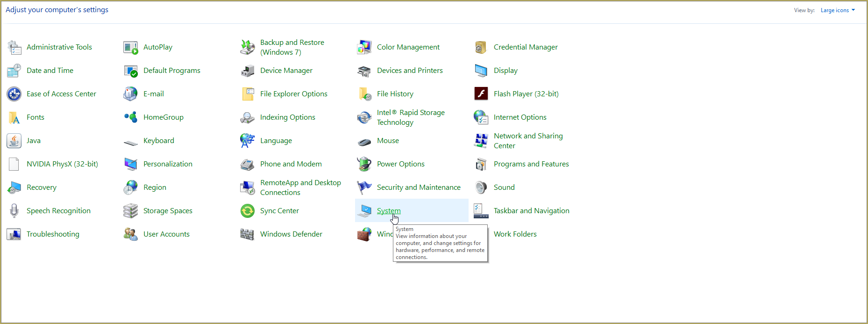This screenshot has width=868, height=324.
Task: Click the Color Management icon
Action: [x=364, y=47]
